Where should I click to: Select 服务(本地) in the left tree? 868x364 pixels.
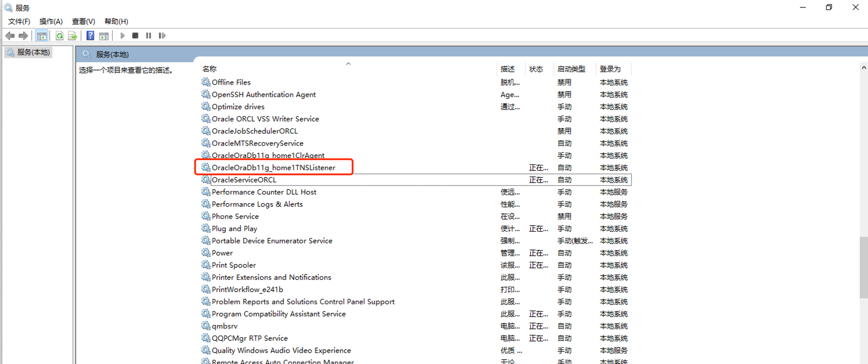[x=34, y=52]
